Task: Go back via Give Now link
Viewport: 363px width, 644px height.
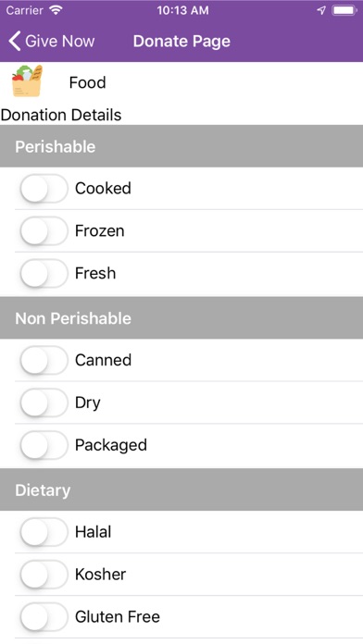Action: coord(59,42)
